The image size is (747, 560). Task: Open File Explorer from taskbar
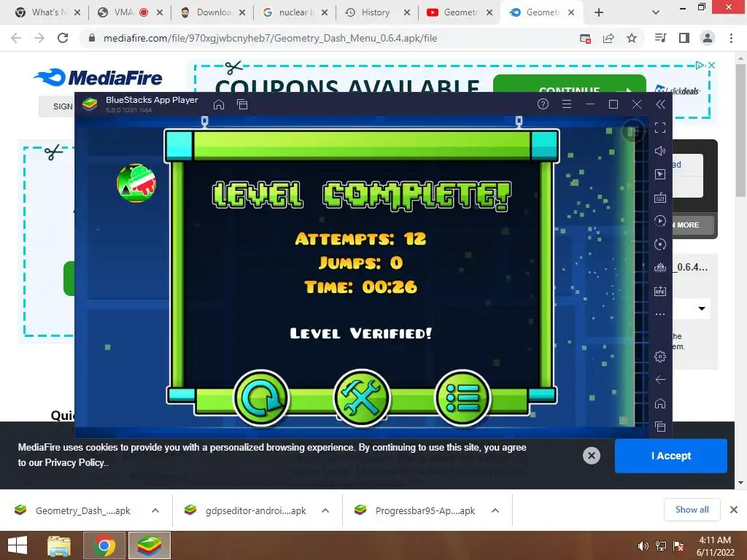[x=59, y=545]
